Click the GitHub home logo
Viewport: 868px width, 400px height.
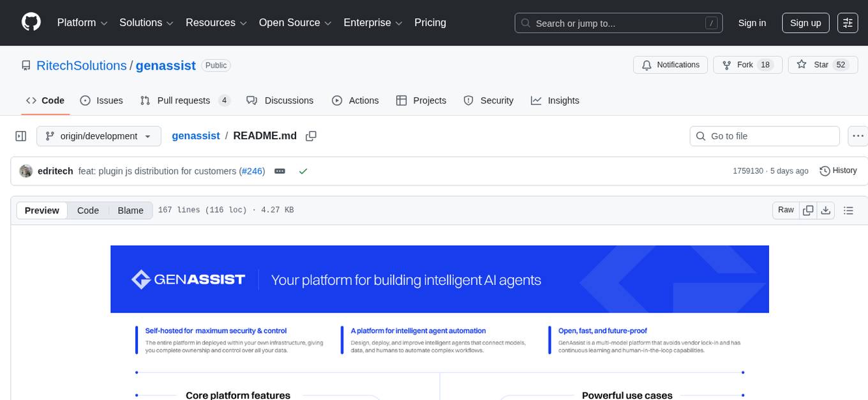(31, 22)
